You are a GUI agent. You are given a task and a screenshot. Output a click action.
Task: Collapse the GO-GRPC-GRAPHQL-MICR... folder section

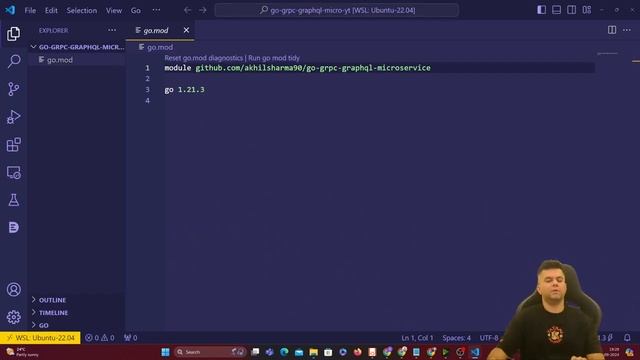[77, 47]
